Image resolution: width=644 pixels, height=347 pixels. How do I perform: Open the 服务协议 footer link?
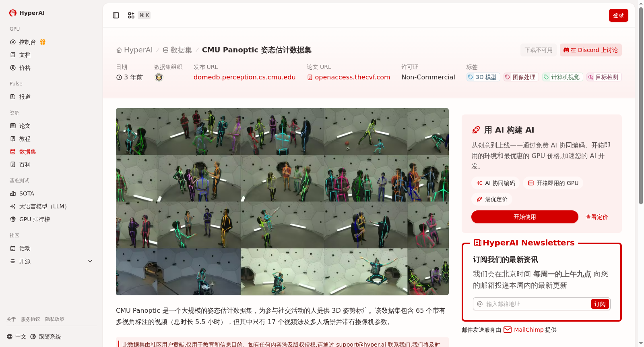tap(31, 319)
